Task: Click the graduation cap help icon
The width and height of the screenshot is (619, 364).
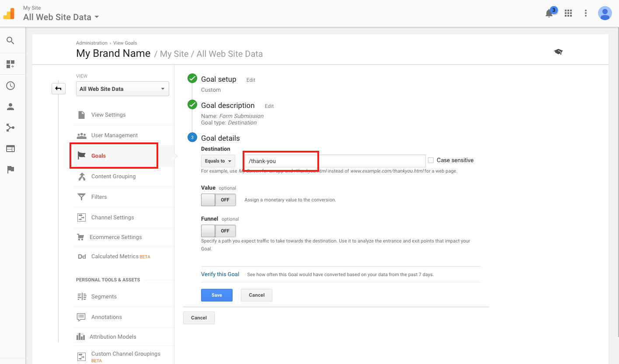Action: pyautogui.click(x=558, y=52)
